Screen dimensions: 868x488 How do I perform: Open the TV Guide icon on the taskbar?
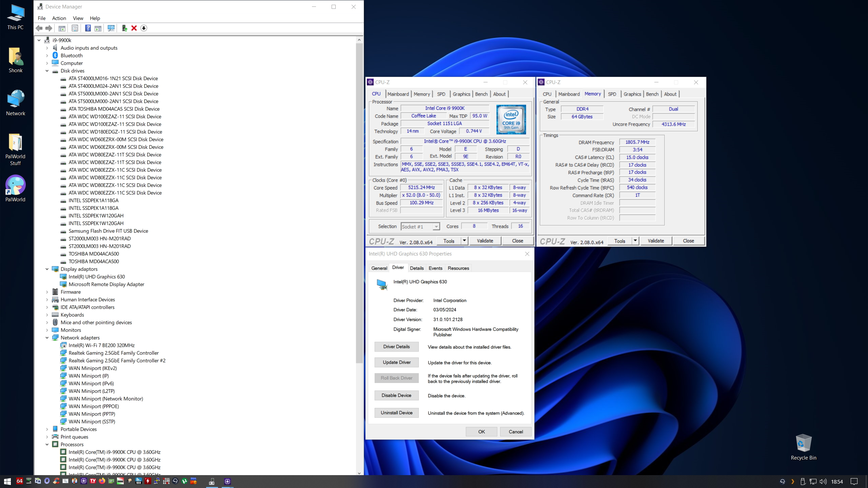click(x=93, y=481)
